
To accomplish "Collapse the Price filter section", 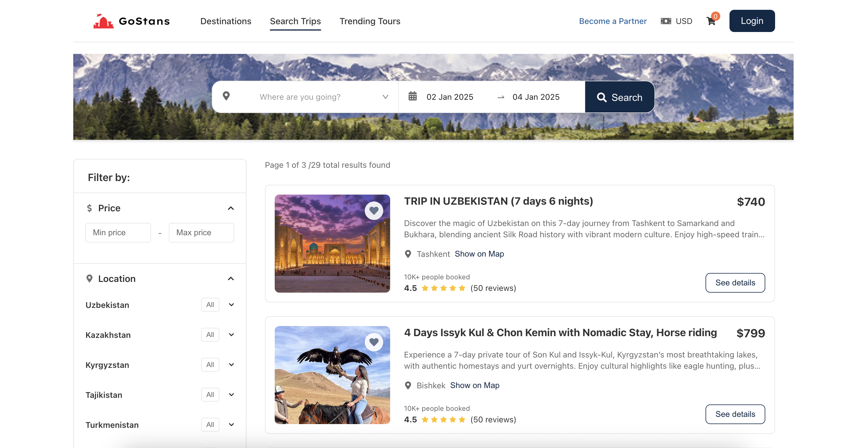I will (231, 208).
